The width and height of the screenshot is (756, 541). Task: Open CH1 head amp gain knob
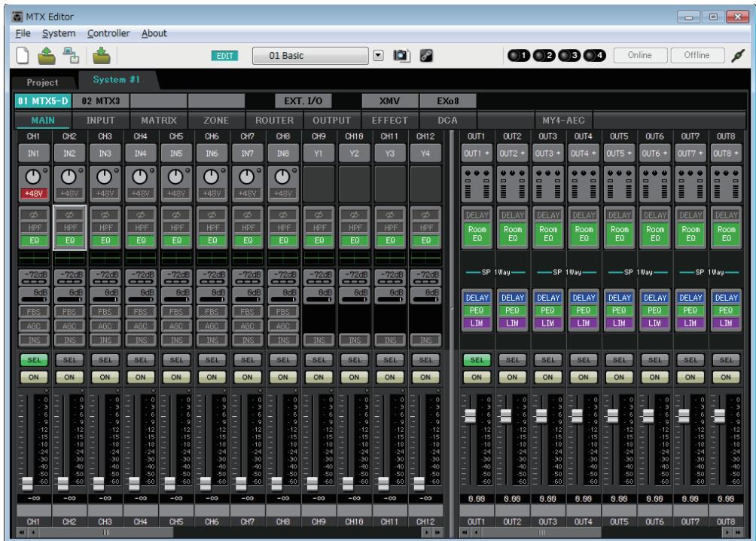(x=33, y=177)
